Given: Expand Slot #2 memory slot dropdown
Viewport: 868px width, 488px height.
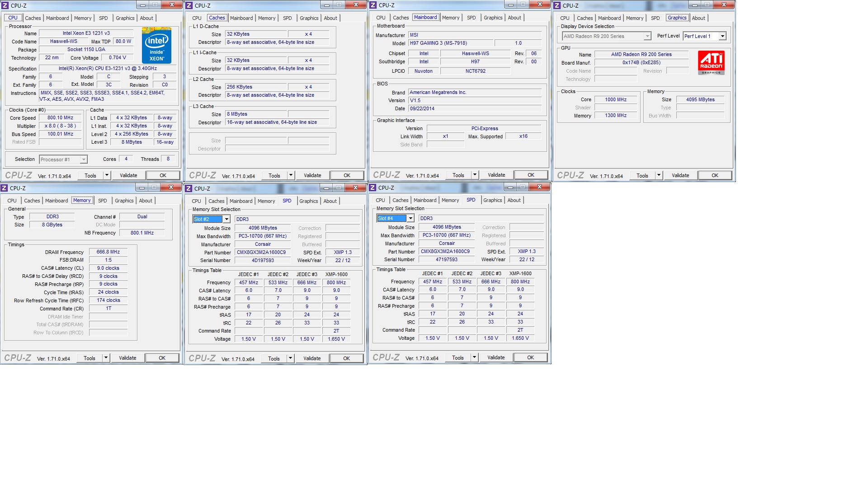Looking at the screenshot, I should point(226,219).
